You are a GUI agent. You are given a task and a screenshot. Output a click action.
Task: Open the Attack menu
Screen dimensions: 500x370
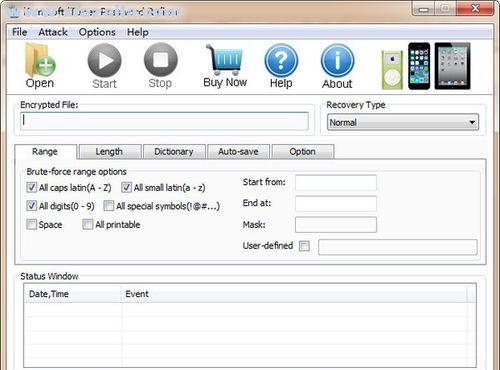[x=53, y=32]
